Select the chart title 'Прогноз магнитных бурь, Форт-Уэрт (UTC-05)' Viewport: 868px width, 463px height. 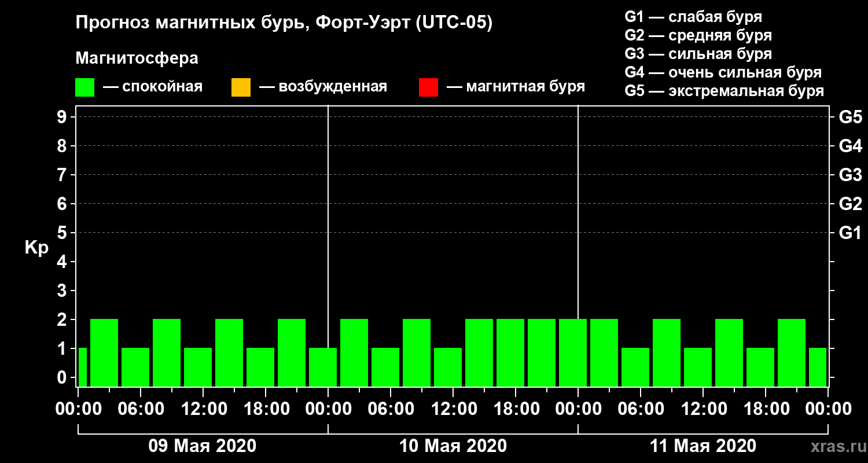[x=284, y=23]
